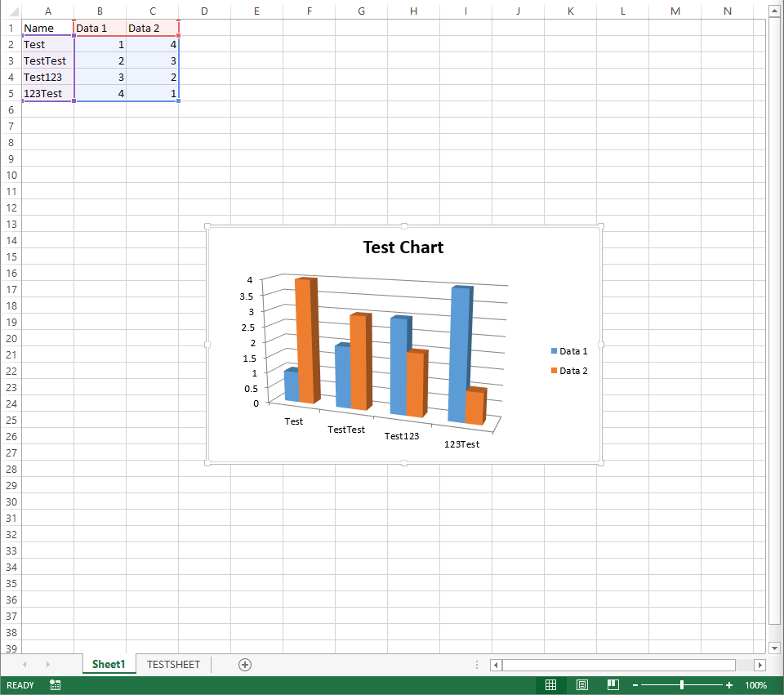Image resolution: width=784 pixels, height=695 pixels.
Task: Click the zoom slider handle
Action: pos(682,685)
